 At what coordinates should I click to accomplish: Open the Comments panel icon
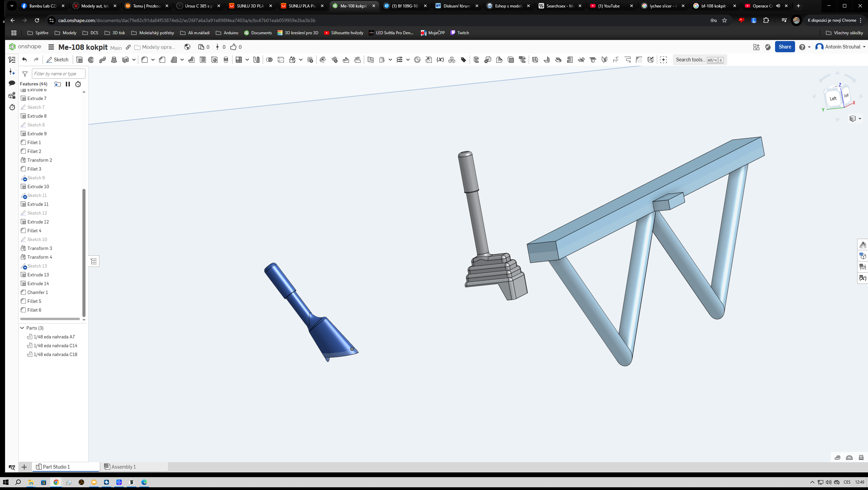[12, 83]
